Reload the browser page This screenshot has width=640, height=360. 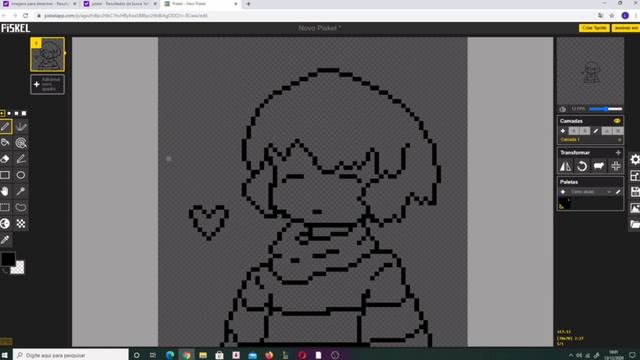tap(25, 16)
